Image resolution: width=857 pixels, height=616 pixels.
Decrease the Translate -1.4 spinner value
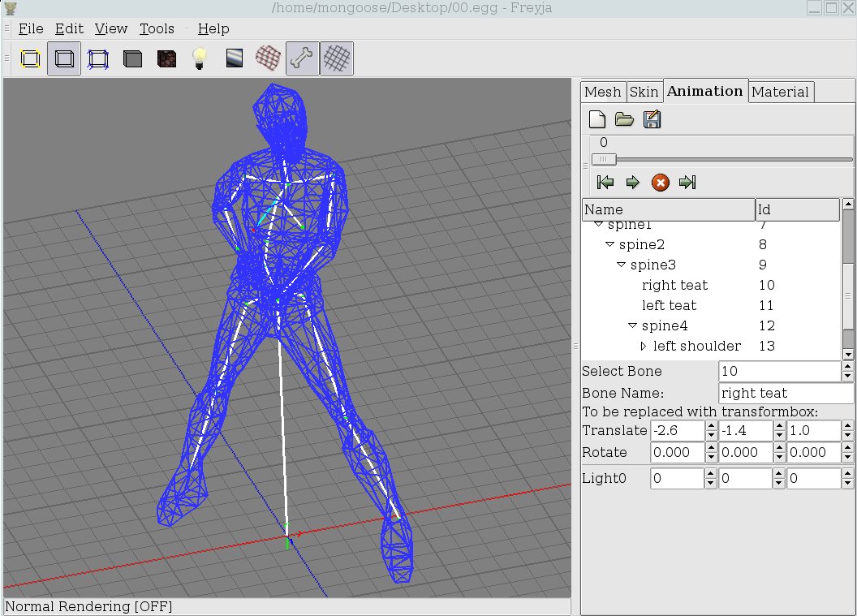point(779,436)
